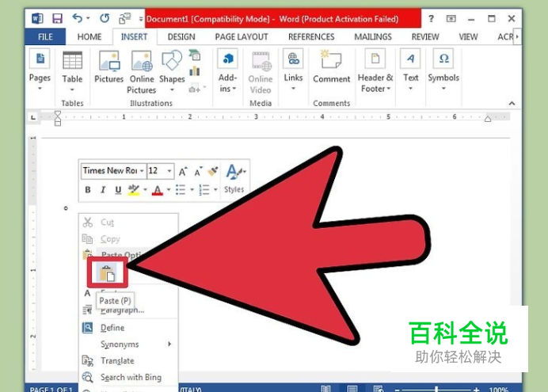Open the font name dropdown in mini toolbar

pyautogui.click(x=142, y=171)
